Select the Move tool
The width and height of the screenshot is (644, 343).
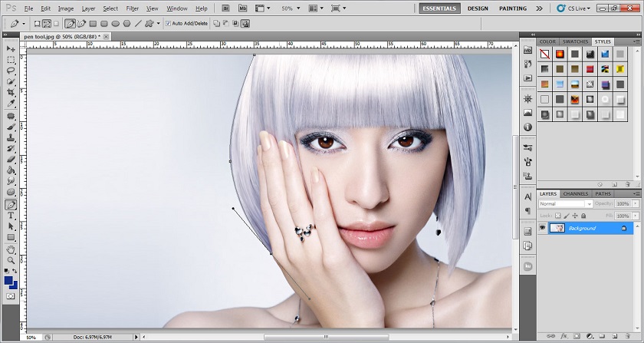click(11, 49)
